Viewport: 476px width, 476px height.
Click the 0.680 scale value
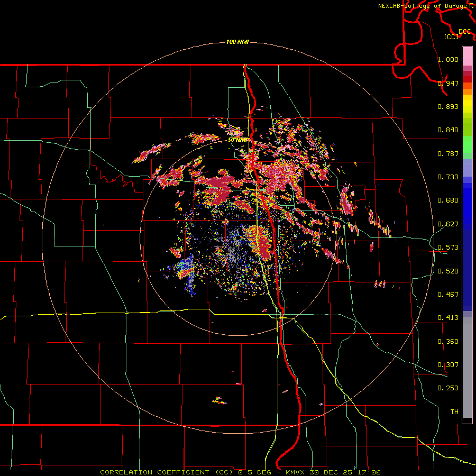pyautogui.click(x=448, y=200)
